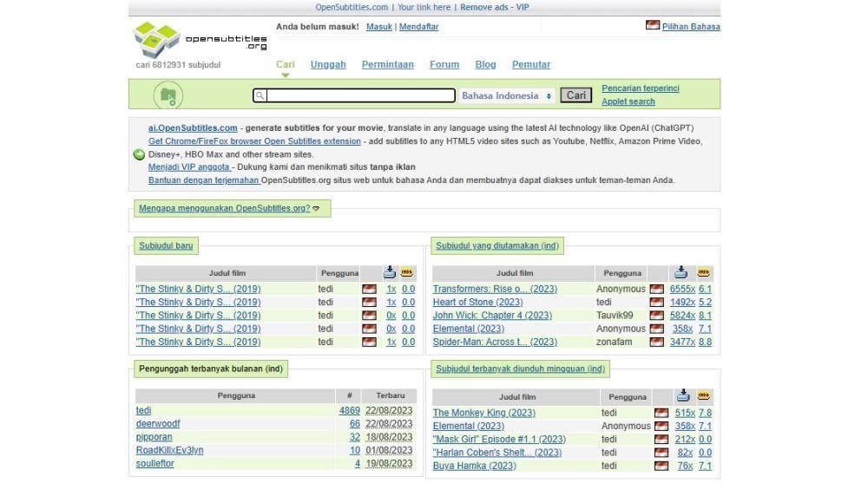Click the OpenSubtitles.org cube logo
The image size is (868, 483).
click(x=156, y=39)
